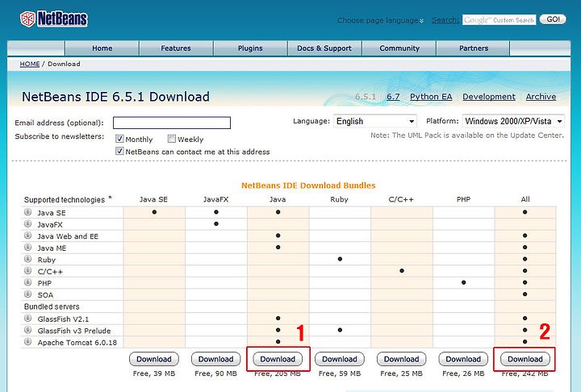Click the NetBeans logo
The width and height of the screenshot is (581, 392).
tap(54, 19)
